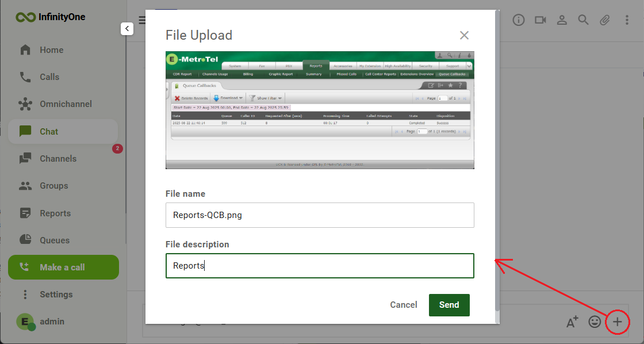This screenshot has height=344, width=644.
Task: Click the room info icon
Action: (518, 20)
